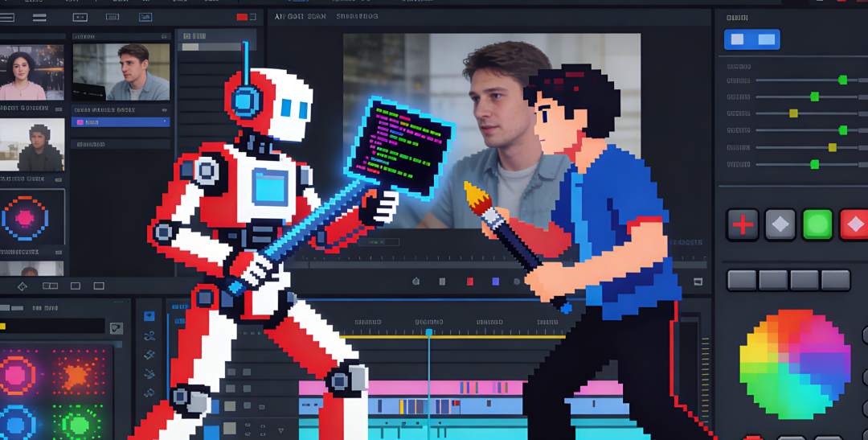Click the gray diamond keyframe button
This screenshot has height=440, width=868.
click(780, 224)
